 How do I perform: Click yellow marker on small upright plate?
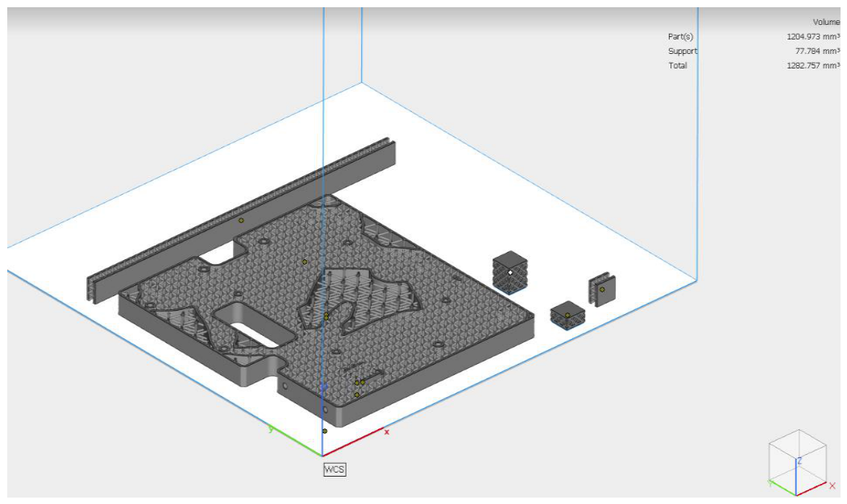602,289
